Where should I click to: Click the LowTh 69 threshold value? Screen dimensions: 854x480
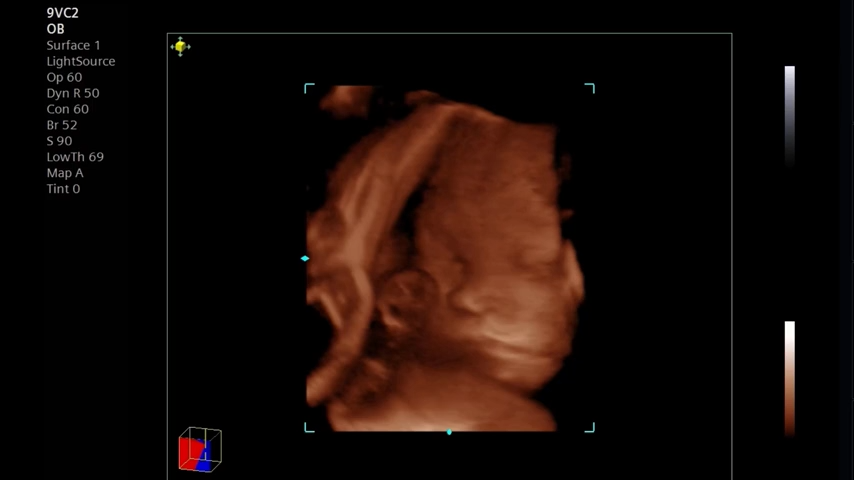[75, 157]
